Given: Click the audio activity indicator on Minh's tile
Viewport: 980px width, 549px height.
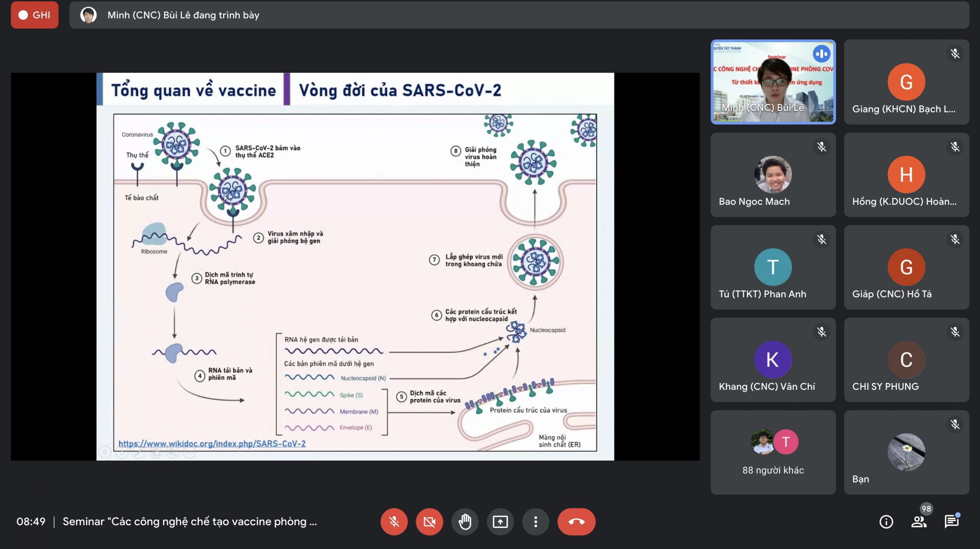Looking at the screenshot, I should (822, 54).
